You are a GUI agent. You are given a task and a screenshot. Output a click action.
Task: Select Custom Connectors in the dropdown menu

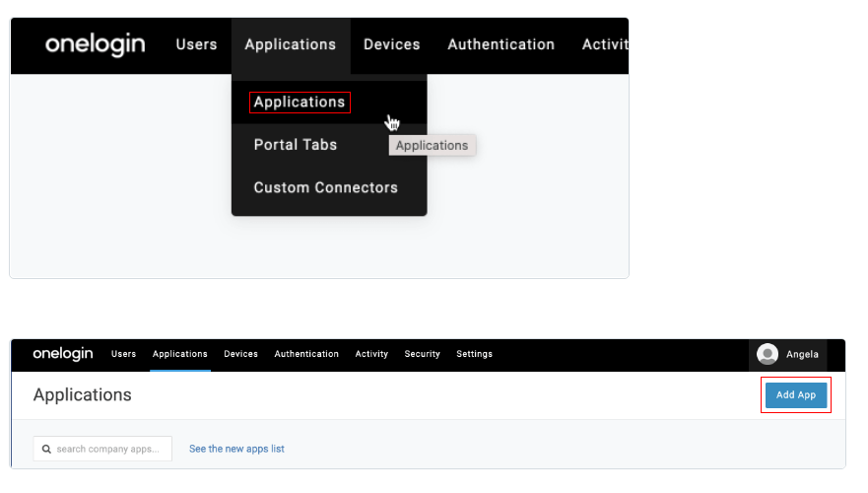coord(325,187)
